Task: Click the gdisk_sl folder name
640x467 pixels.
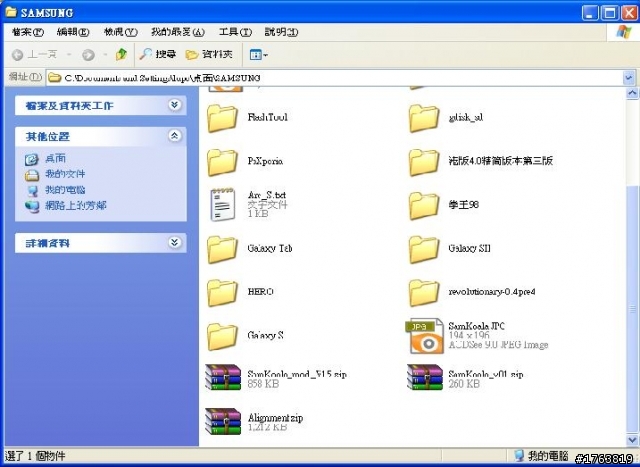Action: 465,118
